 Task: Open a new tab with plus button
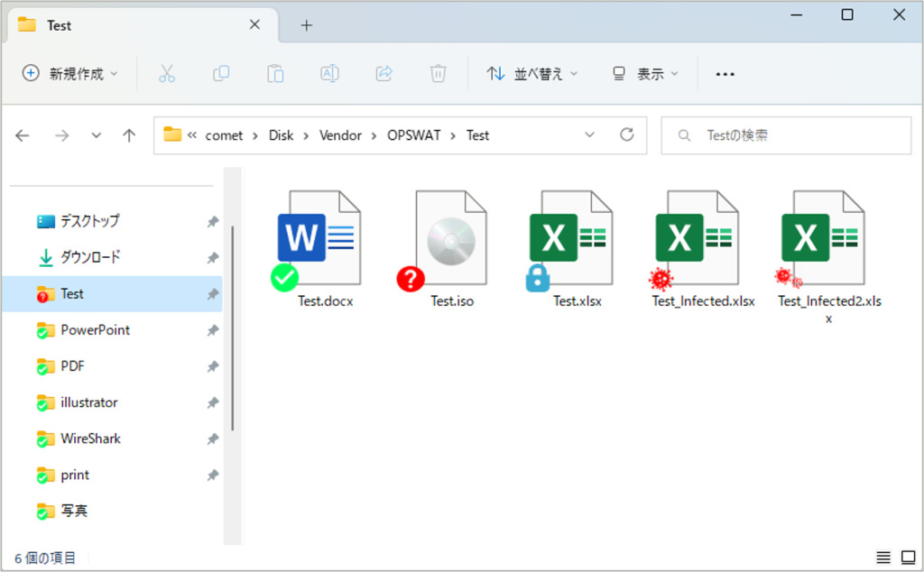pyautogui.click(x=307, y=25)
